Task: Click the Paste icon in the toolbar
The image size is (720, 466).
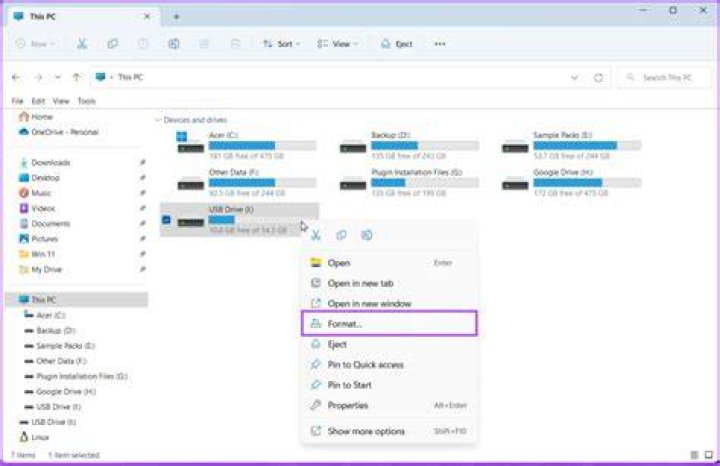Action: point(143,44)
